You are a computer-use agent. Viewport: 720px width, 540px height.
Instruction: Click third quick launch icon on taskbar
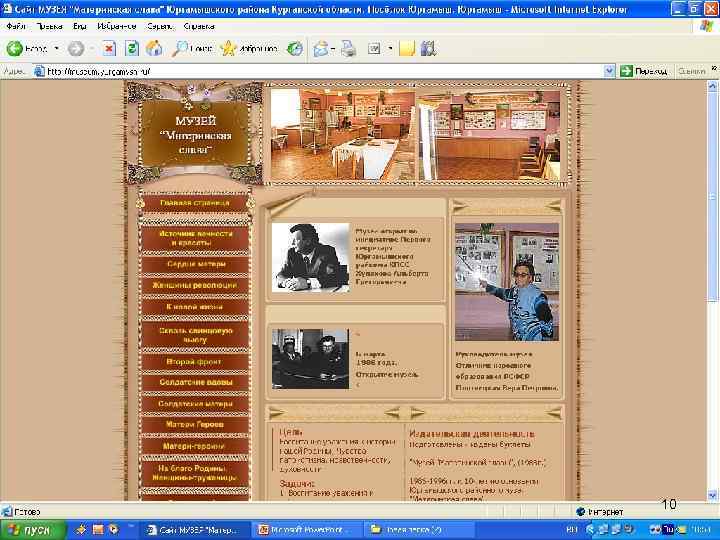113,530
